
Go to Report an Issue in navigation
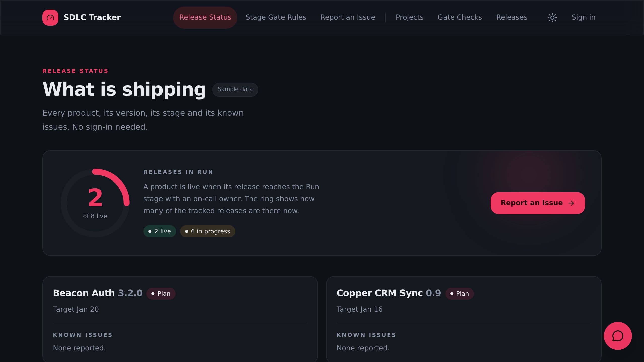[x=348, y=17]
